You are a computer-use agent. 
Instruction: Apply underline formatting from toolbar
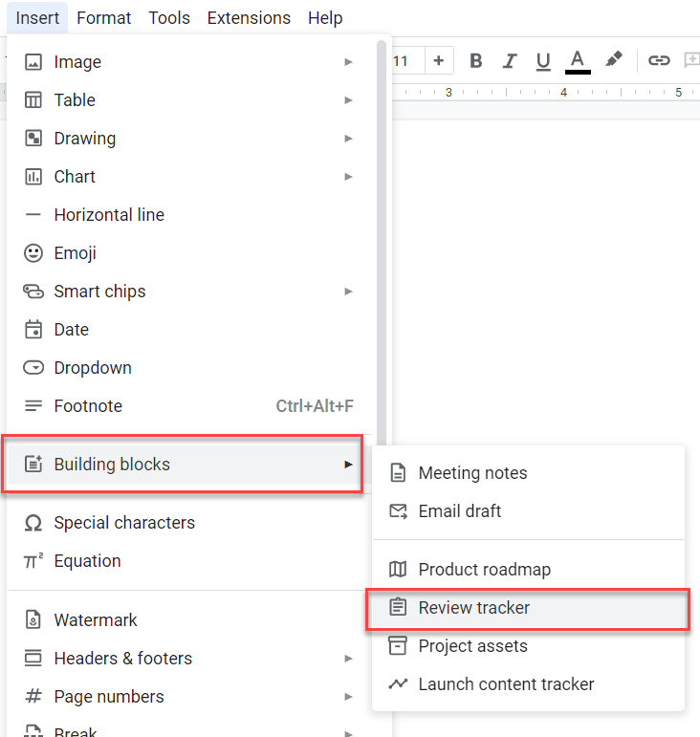click(x=543, y=61)
